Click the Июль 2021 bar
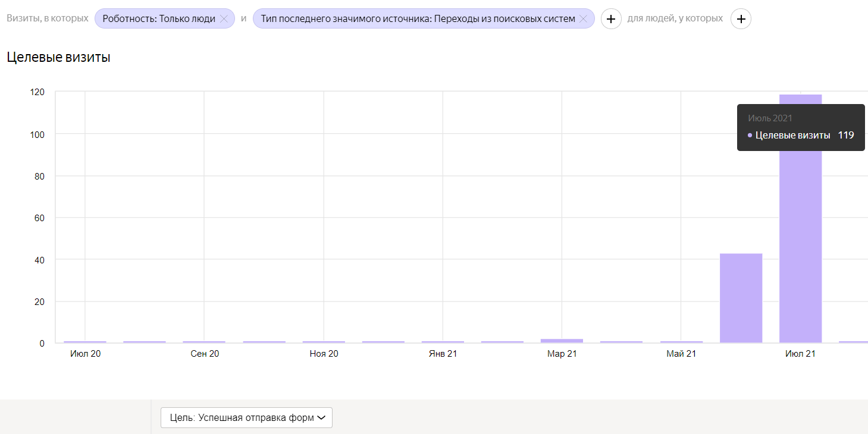The image size is (868, 434). [x=800, y=219]
